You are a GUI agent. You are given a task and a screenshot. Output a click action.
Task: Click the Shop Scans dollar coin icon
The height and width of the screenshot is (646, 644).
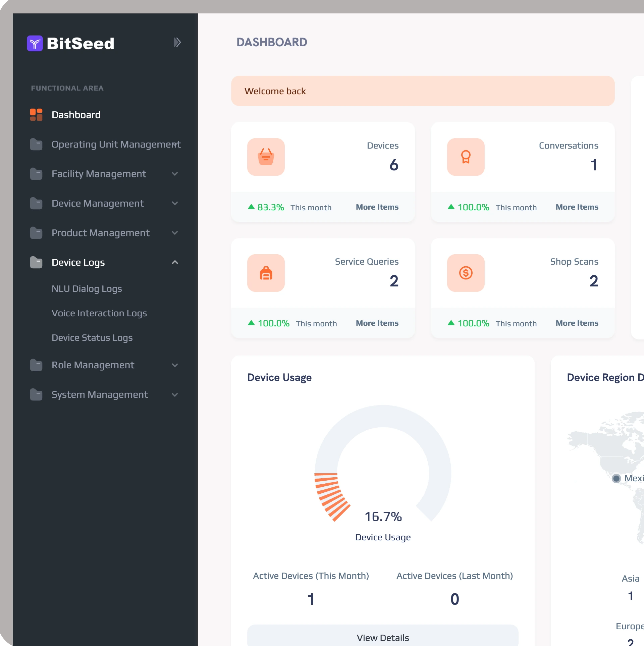click(x=466, y=273)
